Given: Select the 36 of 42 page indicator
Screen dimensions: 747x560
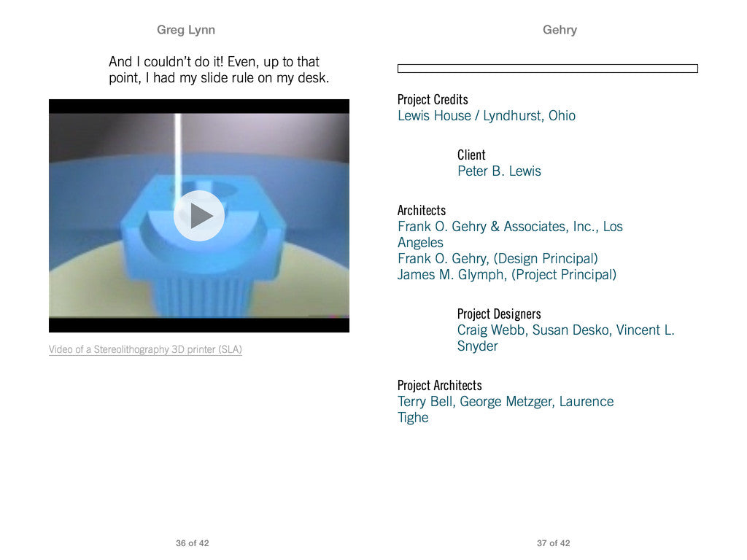Looking at the screenshot, I should click(192, 543).
